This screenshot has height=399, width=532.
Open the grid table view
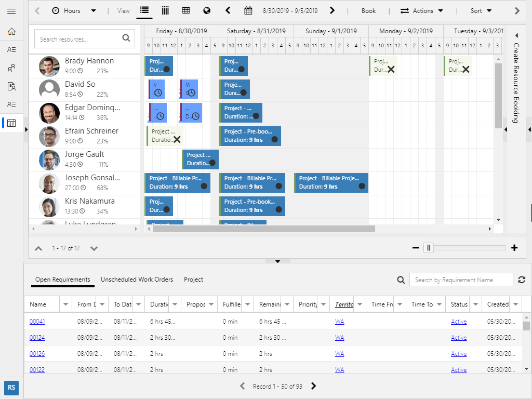tap(186, 10)
